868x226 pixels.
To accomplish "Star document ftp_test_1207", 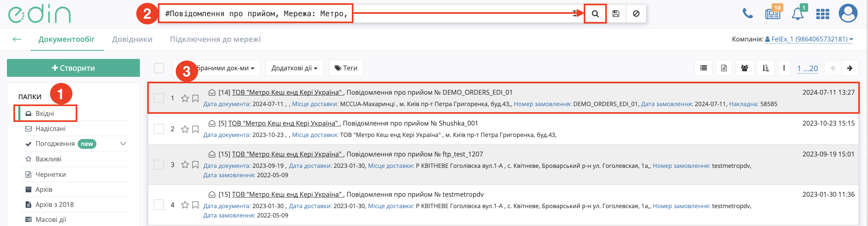I will 185,164.
